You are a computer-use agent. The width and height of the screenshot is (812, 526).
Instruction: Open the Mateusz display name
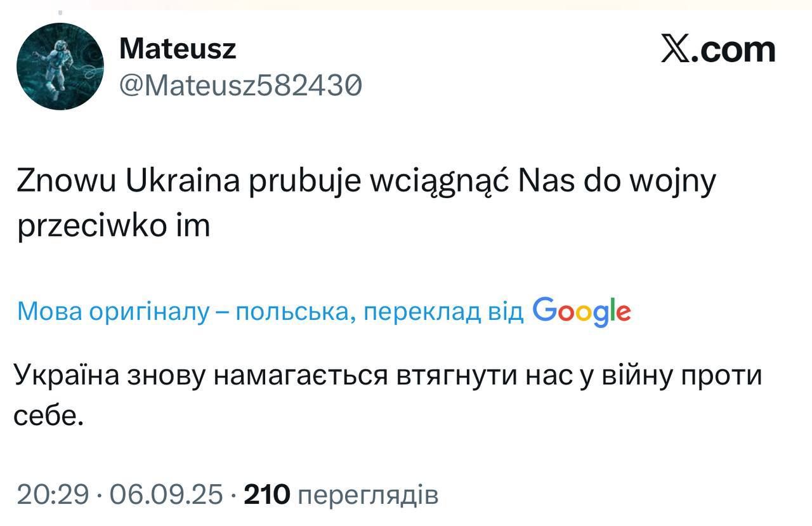coord(178,48)
